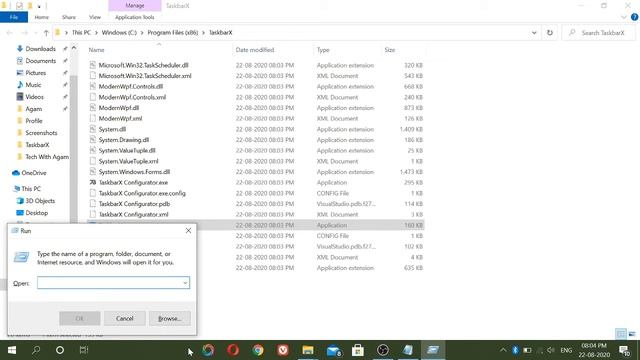This screenshot has height=360, width=640.
Task: Check battery status tray icon
Action: [x=527, y=350]
